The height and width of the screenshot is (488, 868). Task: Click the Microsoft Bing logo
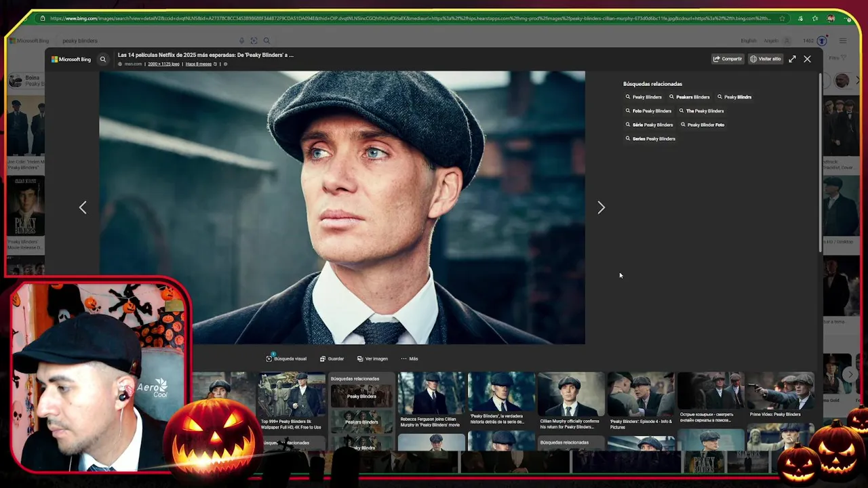click(x=71, y=59)
